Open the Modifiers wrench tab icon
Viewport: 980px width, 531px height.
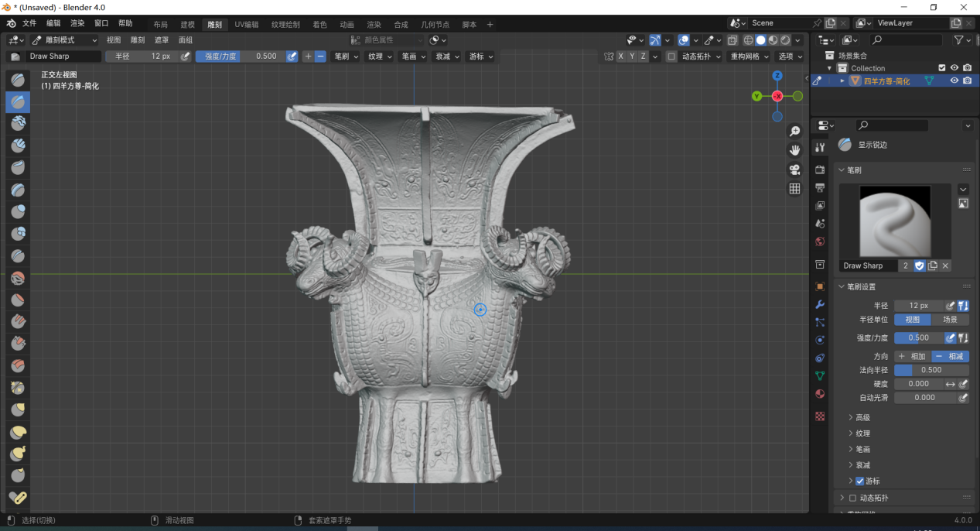(x=820, y=304)
